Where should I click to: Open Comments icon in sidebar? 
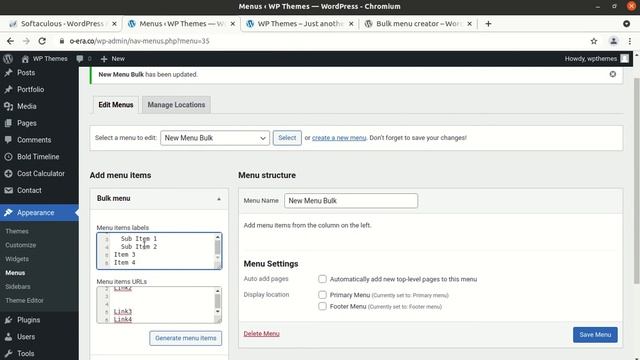(8, 140)
